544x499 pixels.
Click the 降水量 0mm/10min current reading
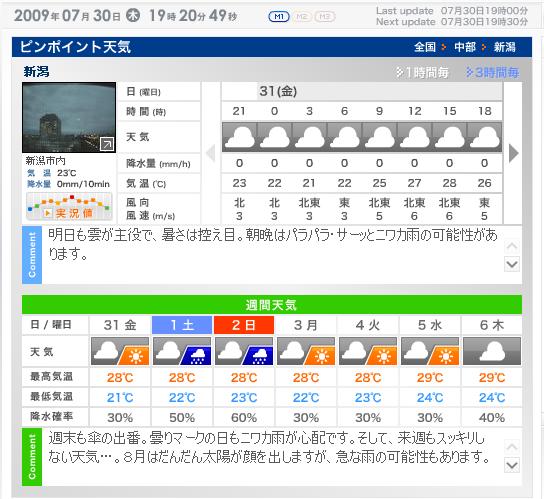(68, 184)
